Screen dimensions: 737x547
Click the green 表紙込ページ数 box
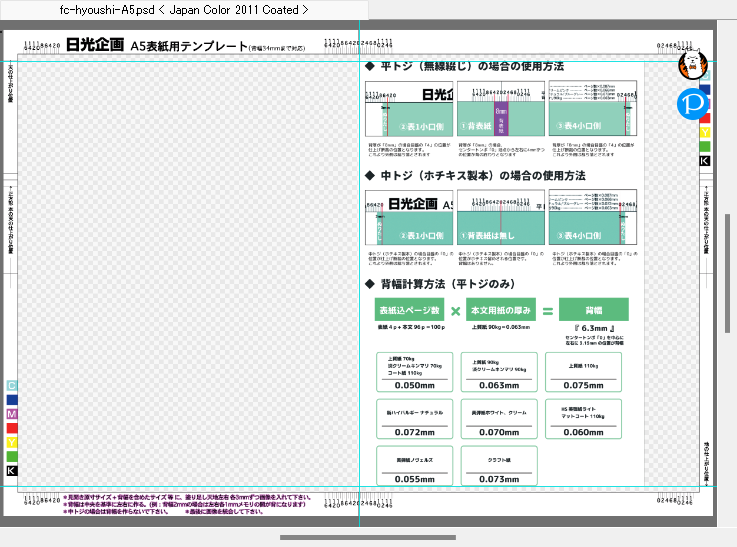coord(409,310)
